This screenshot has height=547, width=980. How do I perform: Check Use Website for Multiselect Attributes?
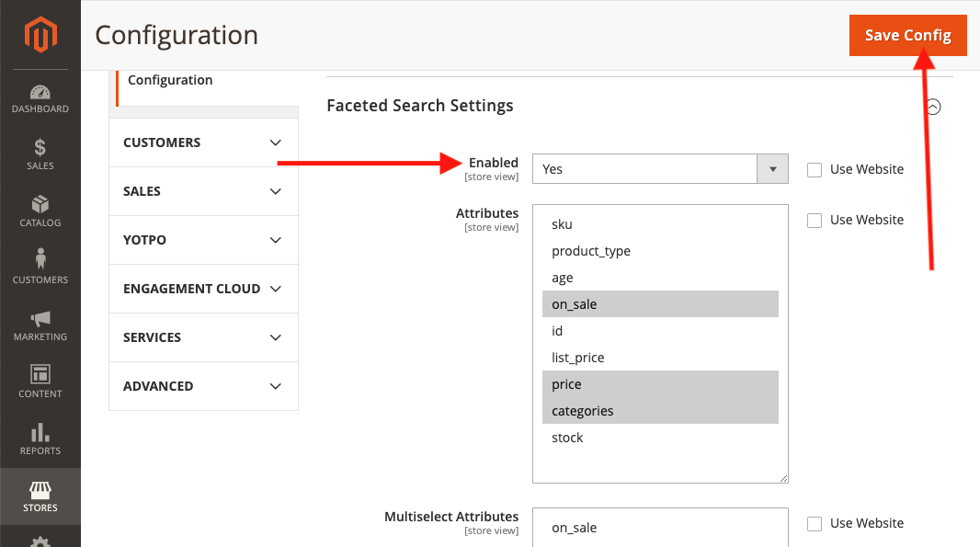pyautogui.click(x=815, y=523)
